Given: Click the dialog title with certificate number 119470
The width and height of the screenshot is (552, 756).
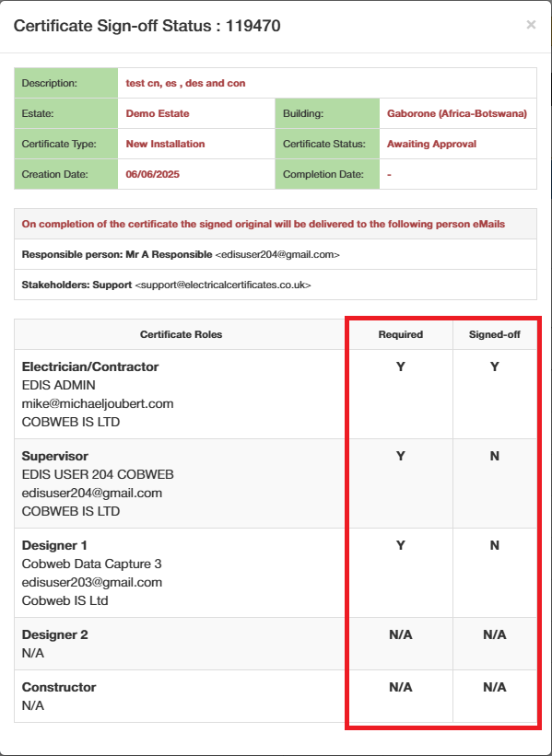Looking at the screenshot, I should point(147,26).
